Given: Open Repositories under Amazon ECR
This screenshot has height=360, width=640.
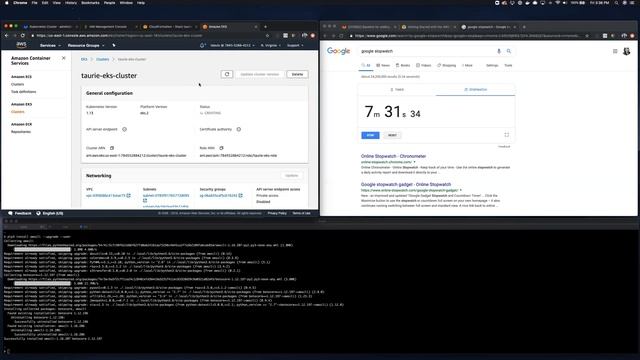Looking at the screenshot, I should click(x=21, y=132).
